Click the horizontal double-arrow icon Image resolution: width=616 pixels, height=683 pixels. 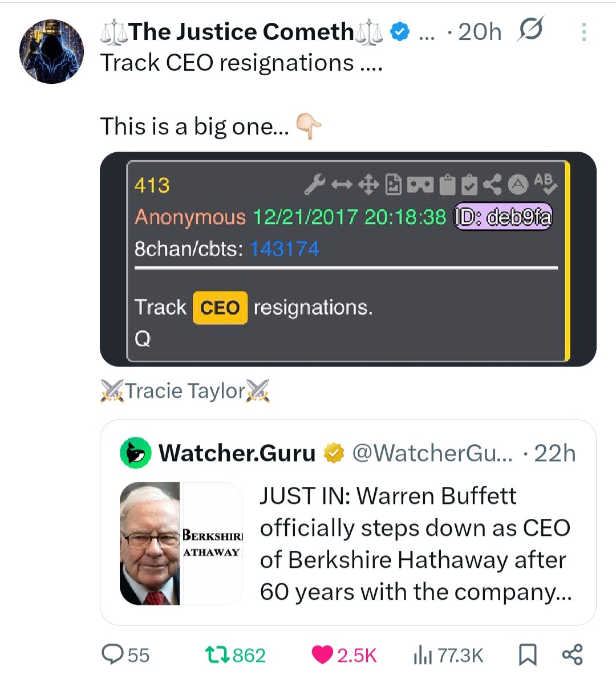click(342, 184)
